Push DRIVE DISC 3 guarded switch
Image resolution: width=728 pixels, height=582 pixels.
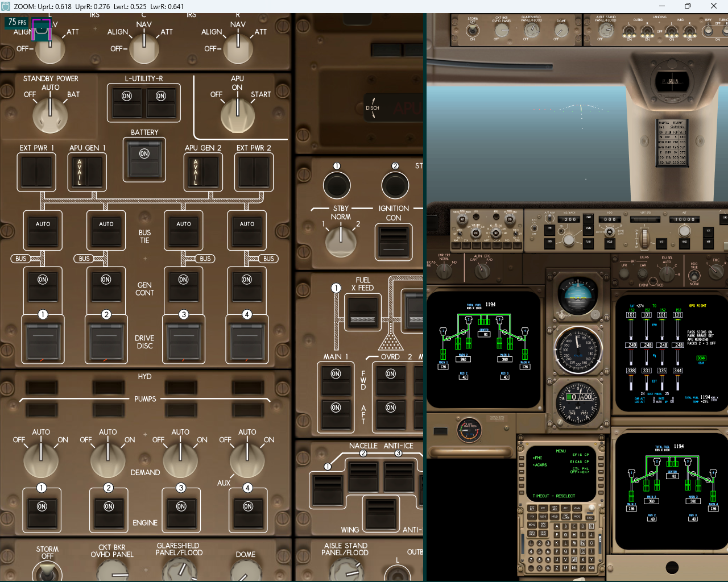click(184, 342)
